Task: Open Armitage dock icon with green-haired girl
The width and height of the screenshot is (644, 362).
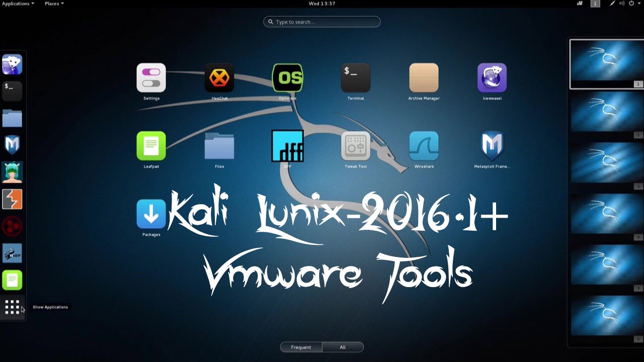Action: (12, 172)
